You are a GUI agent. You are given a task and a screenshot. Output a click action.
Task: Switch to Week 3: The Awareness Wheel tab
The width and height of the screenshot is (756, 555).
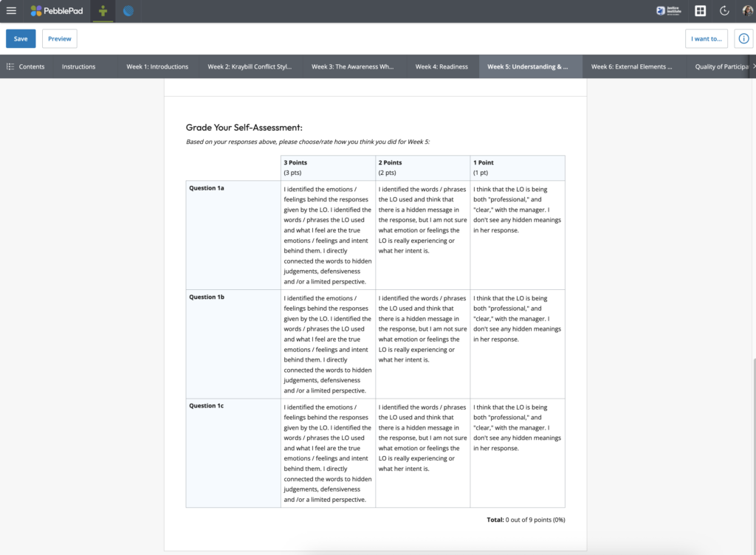pos(352,66)
